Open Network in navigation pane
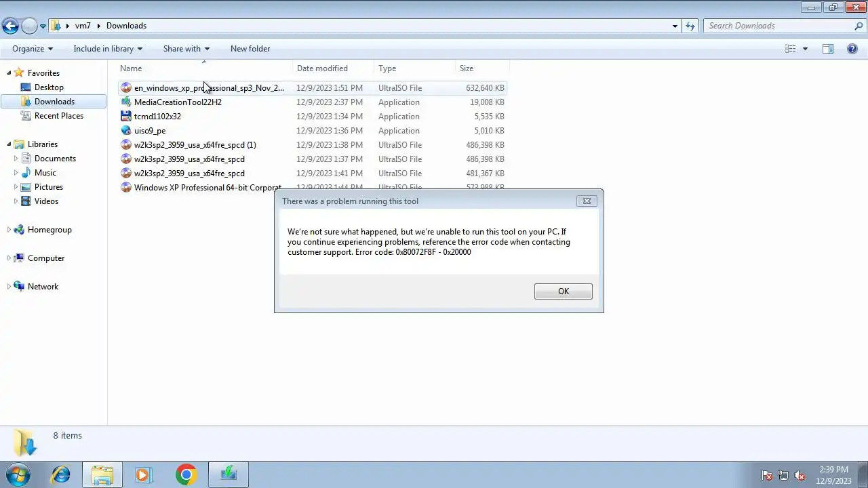Screen dimensions: 868x488 coord(43,287)
